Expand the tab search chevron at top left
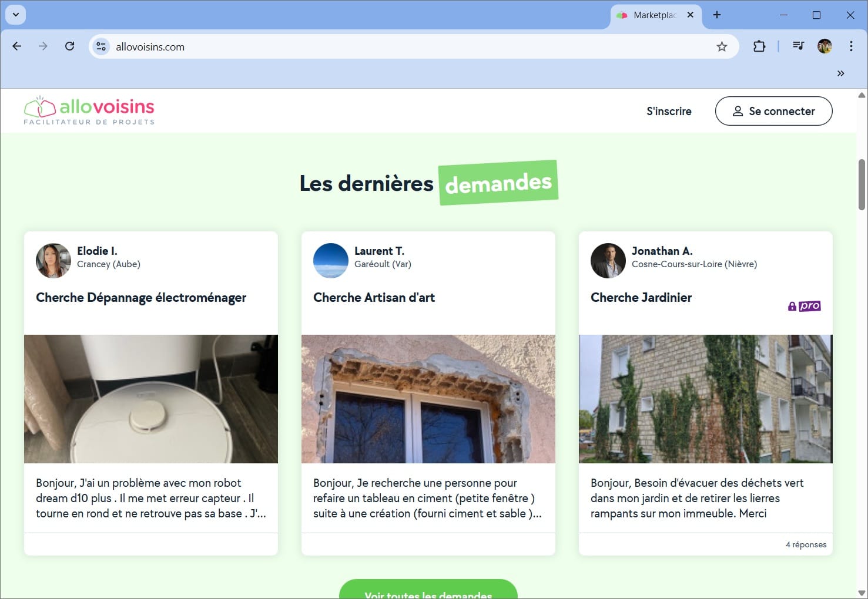Screen dimensions: 868x599 click(15, 15)
